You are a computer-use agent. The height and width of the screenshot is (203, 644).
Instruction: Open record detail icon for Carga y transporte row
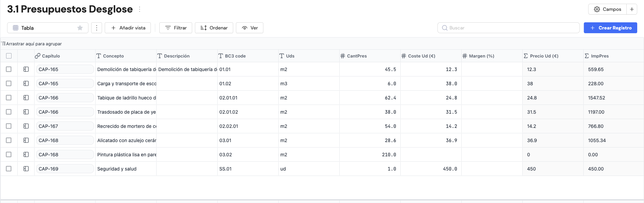26,84
